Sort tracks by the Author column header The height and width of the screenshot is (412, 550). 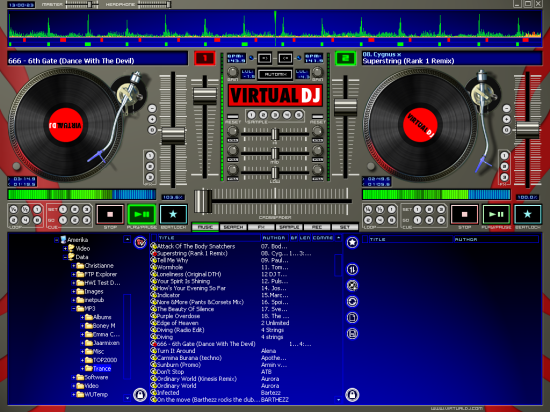tap(275, 238)
